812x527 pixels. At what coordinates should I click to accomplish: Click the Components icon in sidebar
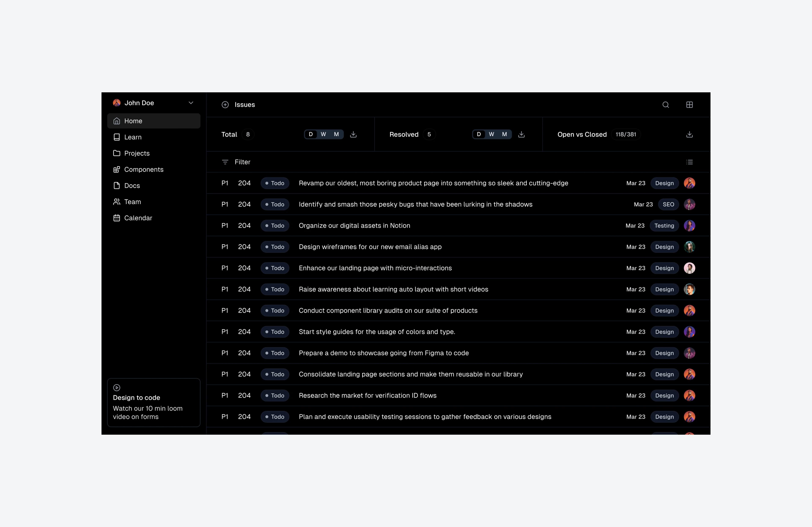(117, 169)
